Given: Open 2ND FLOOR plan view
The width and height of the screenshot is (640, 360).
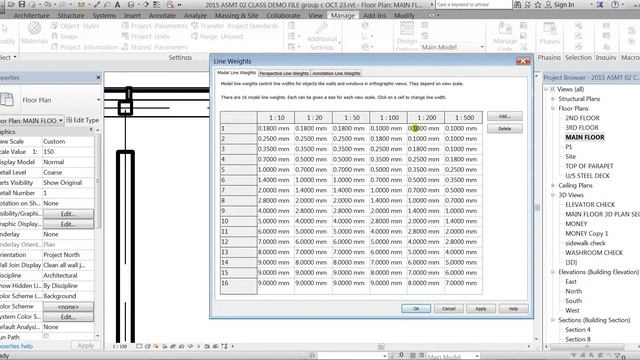Looking at the screenshot, I should [x=582, y=118].
